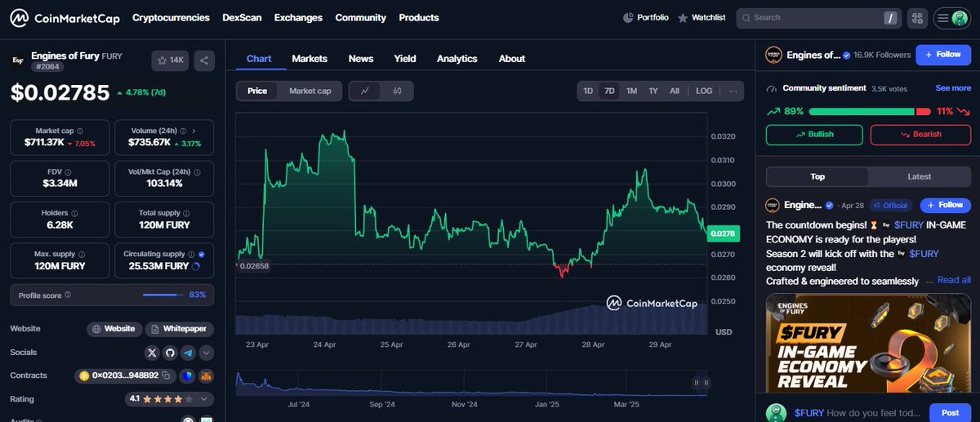Copy the 0x0203...948B92 contract address
Image resolution: width=980 pixels, height=422 pixels.
pos(166,375)
